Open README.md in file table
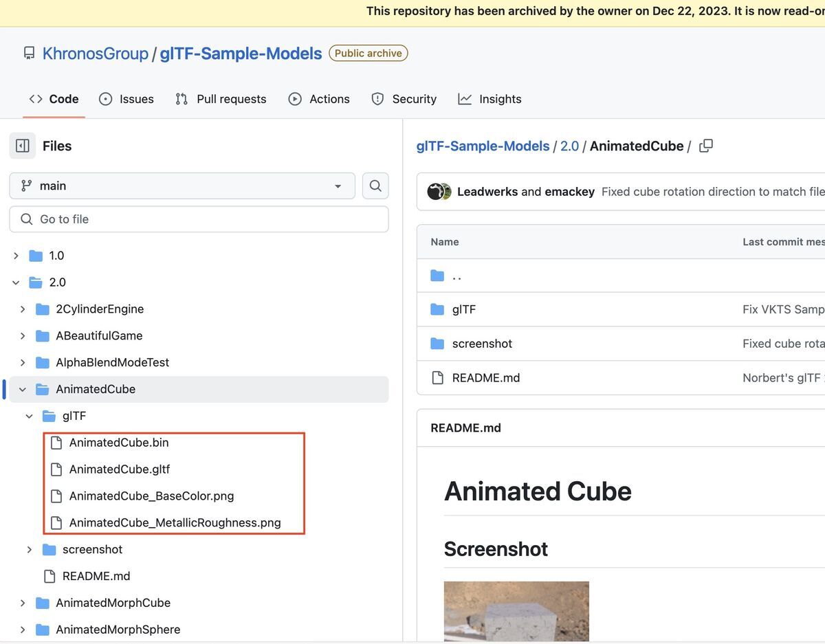The width and height of the screenshot is (825, 644). (x=486, y=377)
